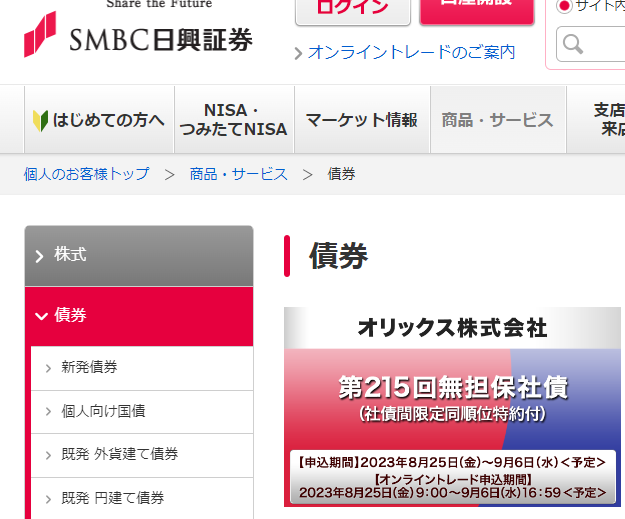Collapse the 債券 sidebar section
Image resolution: width=625 pixels, height=519 pixels.
coord(139,316)
